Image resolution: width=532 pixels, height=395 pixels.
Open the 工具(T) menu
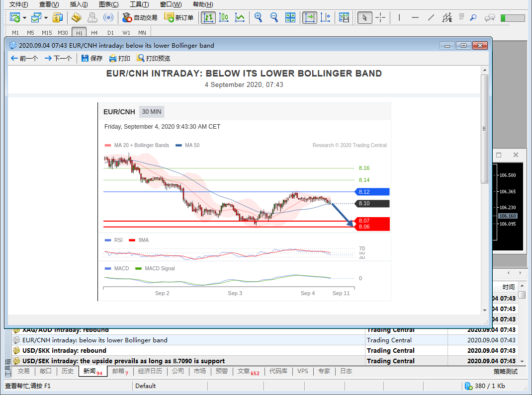click(139, 4)
